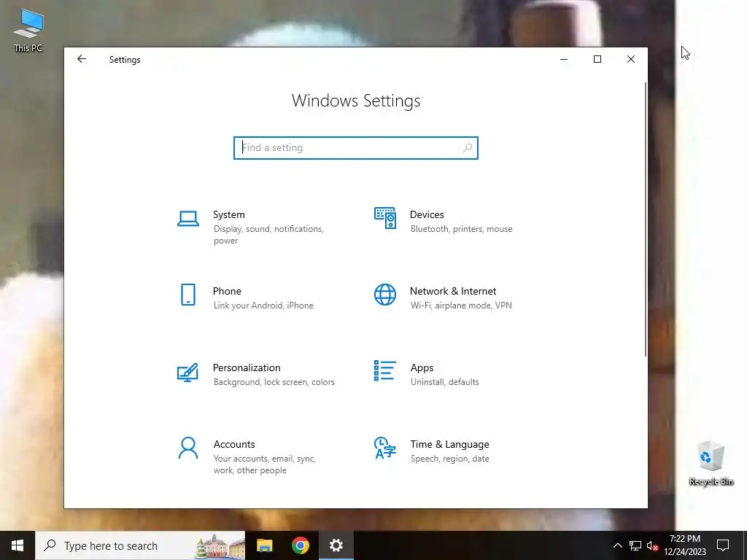Click the Phone settings icon
747x560 pixels.
[x=188, y=295]
